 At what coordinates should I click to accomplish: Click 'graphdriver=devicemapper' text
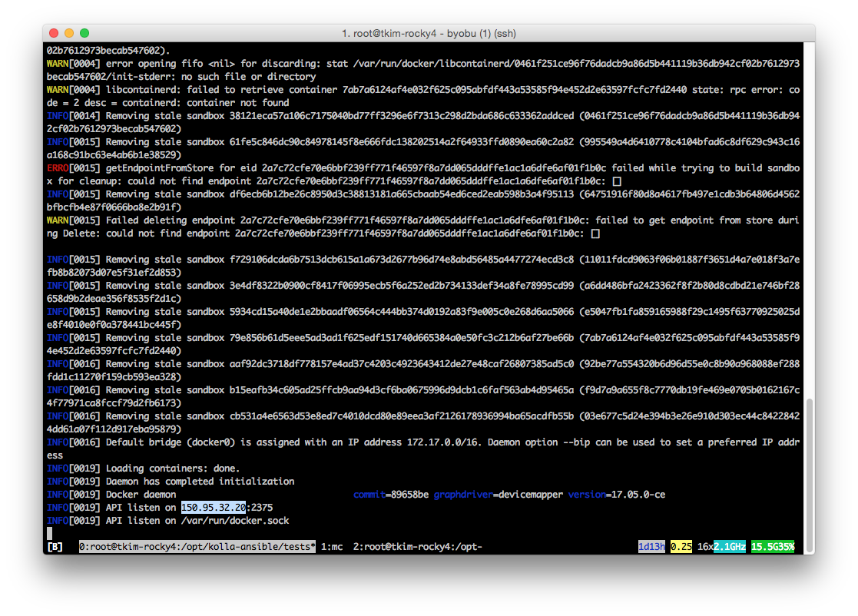498,495
